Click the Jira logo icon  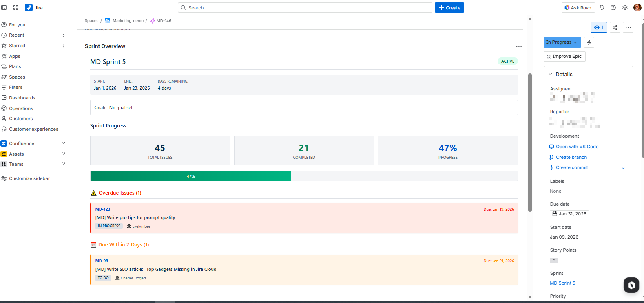click(29, 8)
